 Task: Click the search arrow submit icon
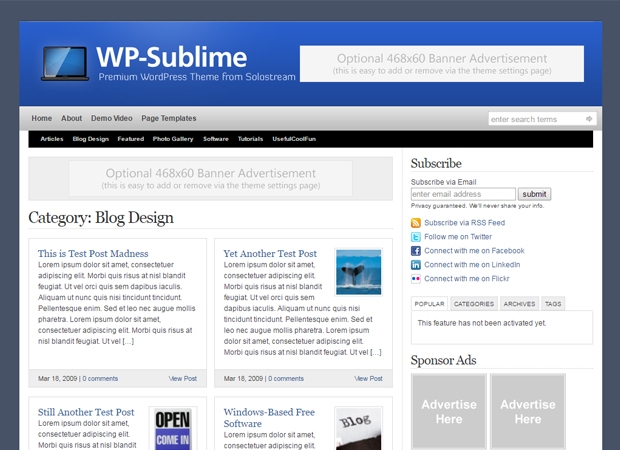click(x=589, y=119)
